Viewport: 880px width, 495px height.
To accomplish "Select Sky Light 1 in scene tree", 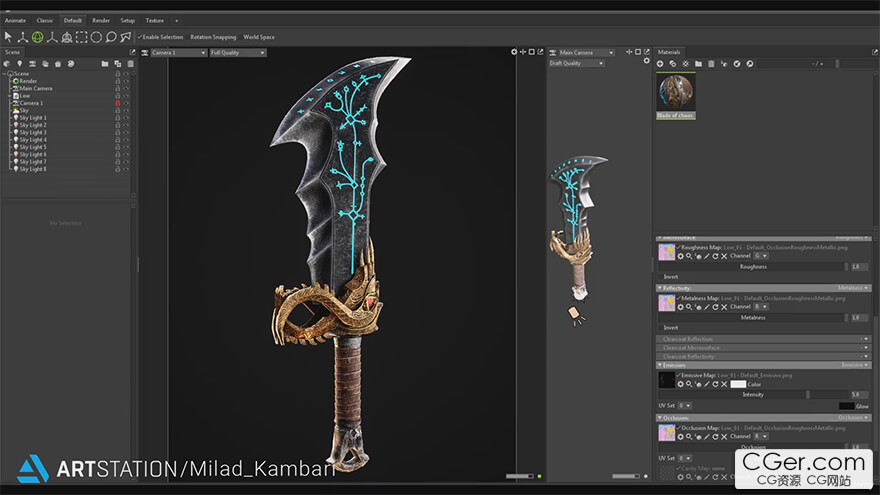I will (x=33, y=118).
